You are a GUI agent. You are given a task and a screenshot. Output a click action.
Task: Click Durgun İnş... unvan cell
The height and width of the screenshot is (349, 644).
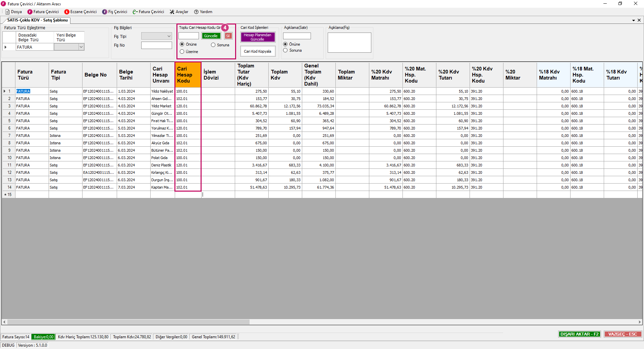pos(162,180)
